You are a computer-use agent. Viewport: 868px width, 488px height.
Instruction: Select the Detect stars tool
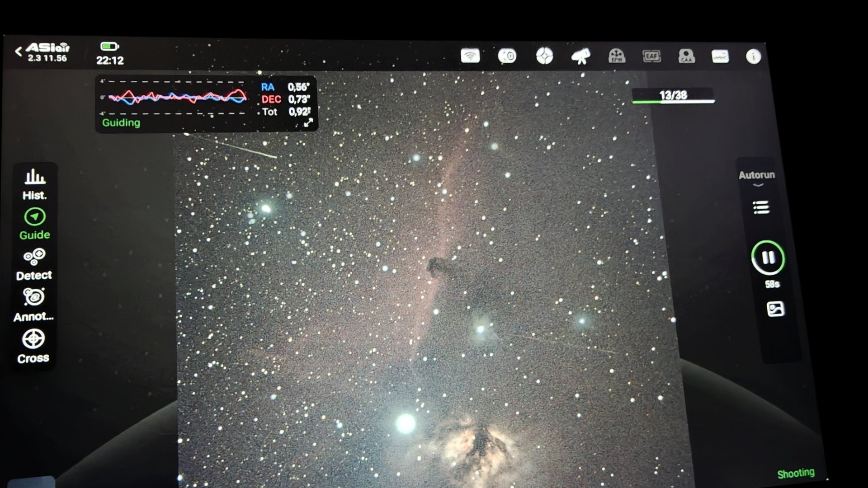[34, 265]
